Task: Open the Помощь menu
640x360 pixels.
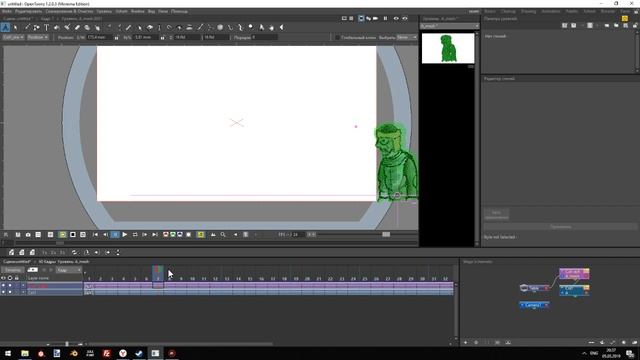Action: 179,11
